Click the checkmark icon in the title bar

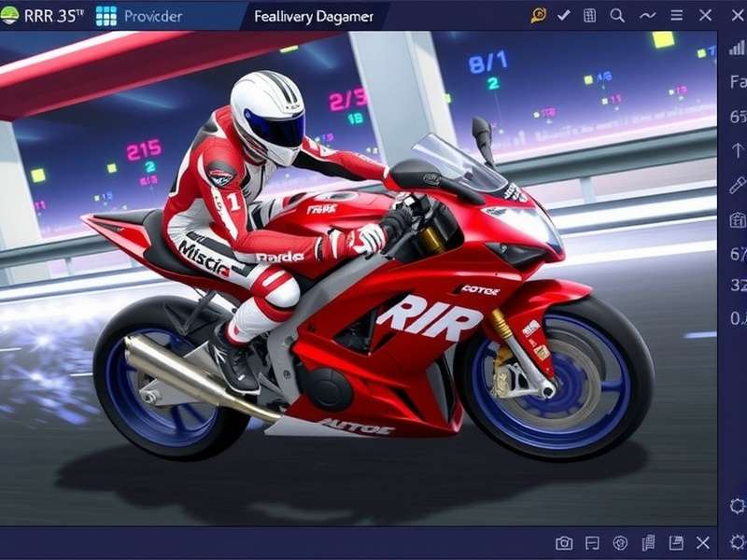[563, 15]
